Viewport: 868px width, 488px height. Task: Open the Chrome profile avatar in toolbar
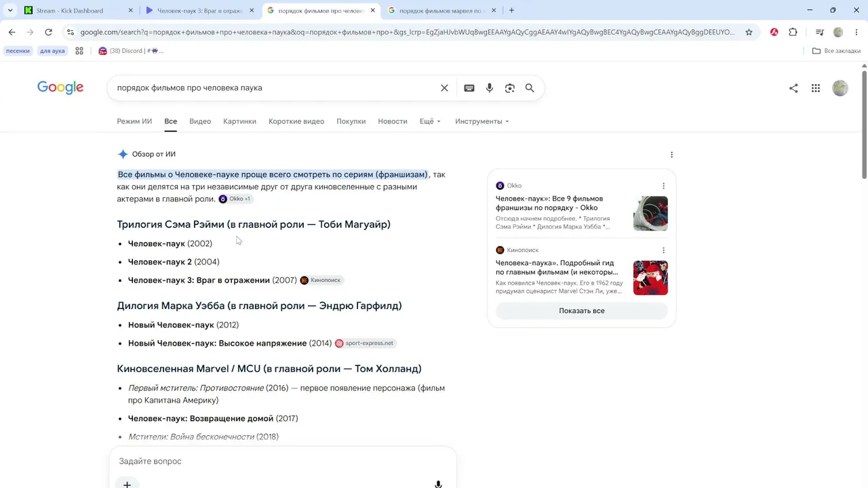click(x=838, y=32)
